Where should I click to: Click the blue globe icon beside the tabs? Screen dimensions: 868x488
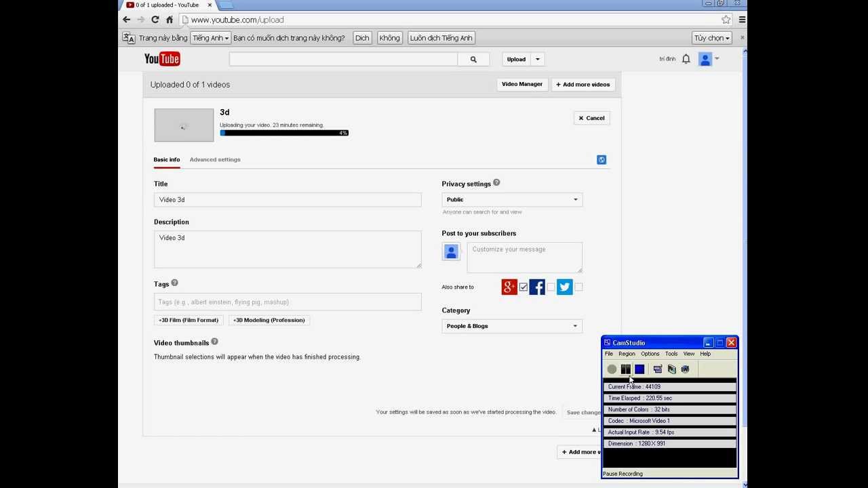[x=601, y=160]
